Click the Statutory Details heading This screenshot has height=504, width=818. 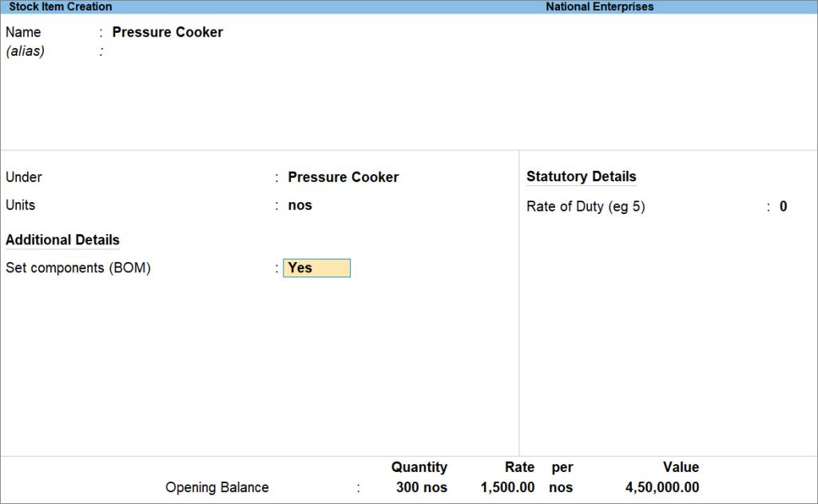pyautogui.click(x=581, y=177)
